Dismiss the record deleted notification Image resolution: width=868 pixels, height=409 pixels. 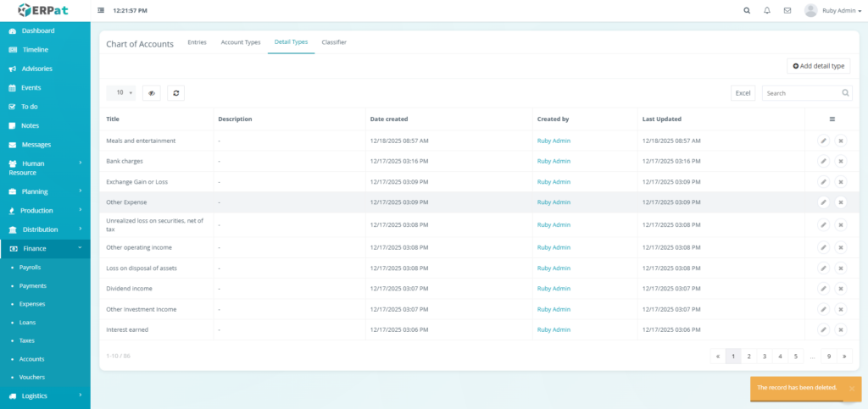pyautogui.click(x=851, y=388)
